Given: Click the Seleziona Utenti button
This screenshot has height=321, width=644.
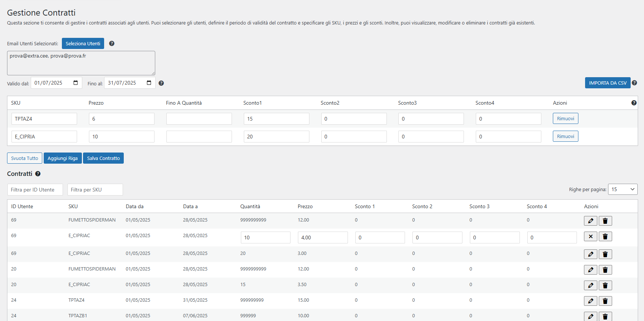Looking at the screenshot, I should [x=83, y=43].
